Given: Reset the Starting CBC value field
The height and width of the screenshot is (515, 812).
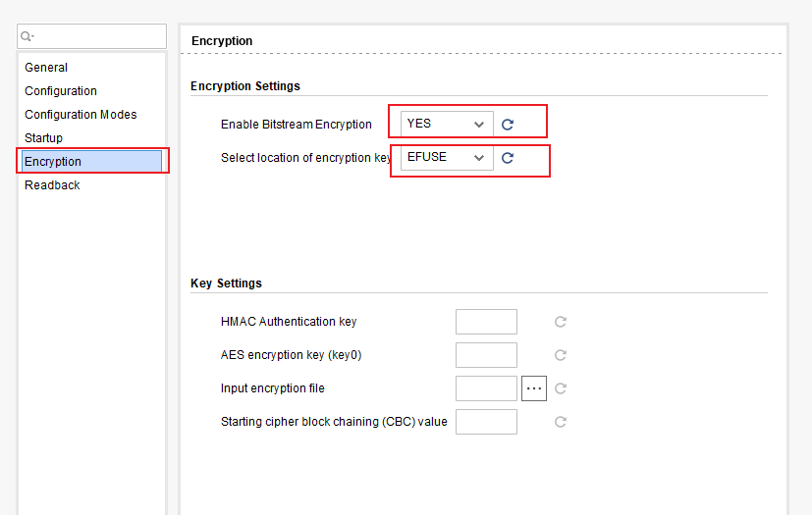Looking at the screenshot, I should [x=561, y=422].
